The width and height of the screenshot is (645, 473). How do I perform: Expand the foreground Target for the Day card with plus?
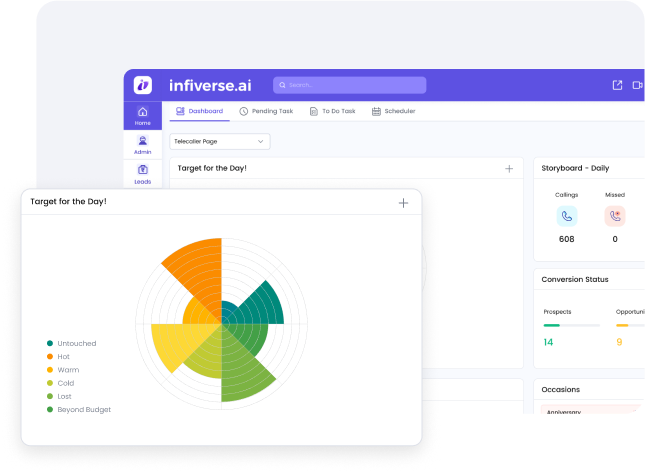pos(403,203)
